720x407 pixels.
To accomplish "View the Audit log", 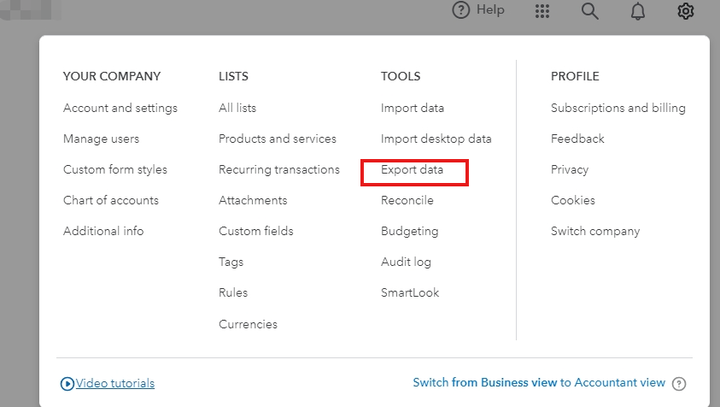I will coord(405,262).
